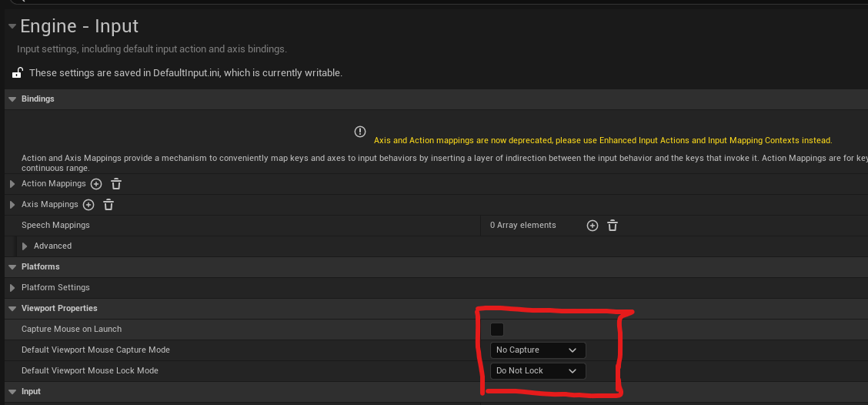Empty the Speech Mappings array with trash icon

pyautogui.click(x=613, y=226)
